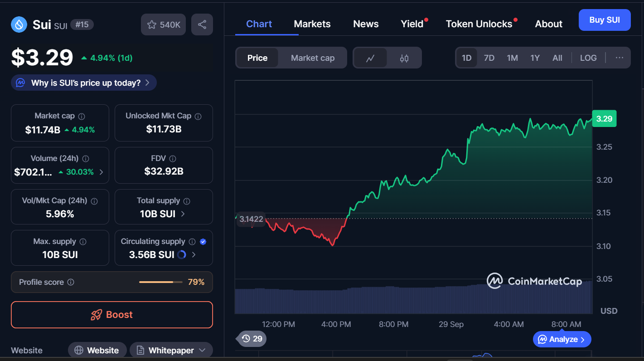Screen dimensions: 644x361
Task: Show Market cap info icon
Action: 82,116
